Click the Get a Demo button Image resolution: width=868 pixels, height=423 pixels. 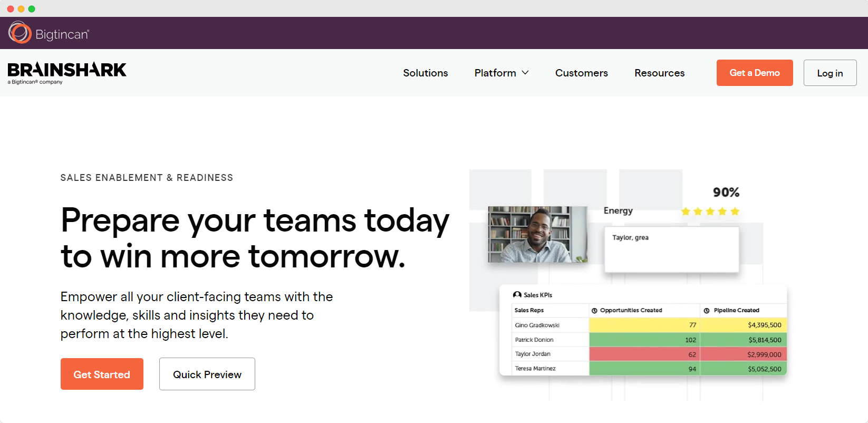pyautogui.click(x=755, y=73)
